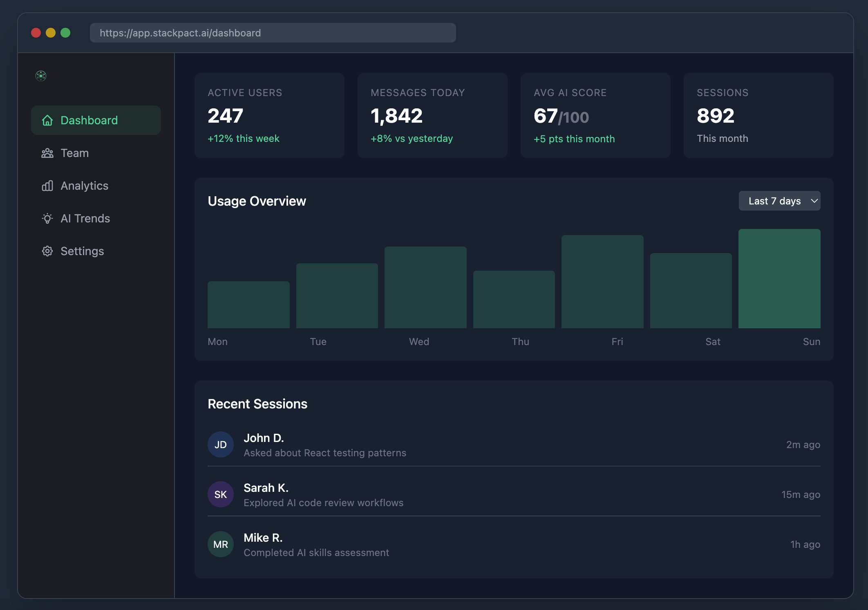Image resolution: width=868 pixels, height=610 pixels.
Task: Select Sarah K.'s SK avatar
Action: pos(220,494)
